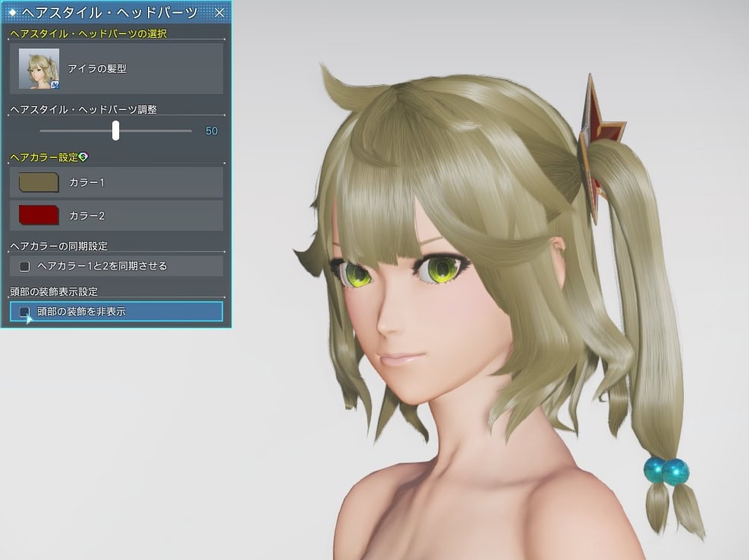This screenshot has width=749, height=560.
Task: Click the hairstyle adjustment slider handle
Action: 115,131
